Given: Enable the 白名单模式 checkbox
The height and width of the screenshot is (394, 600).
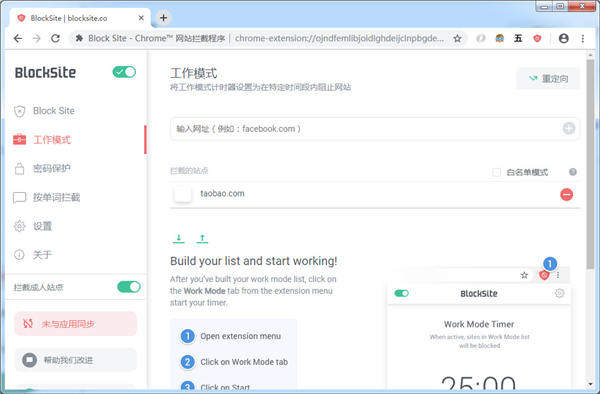Looking at the screenshot, I should point(496,172).
